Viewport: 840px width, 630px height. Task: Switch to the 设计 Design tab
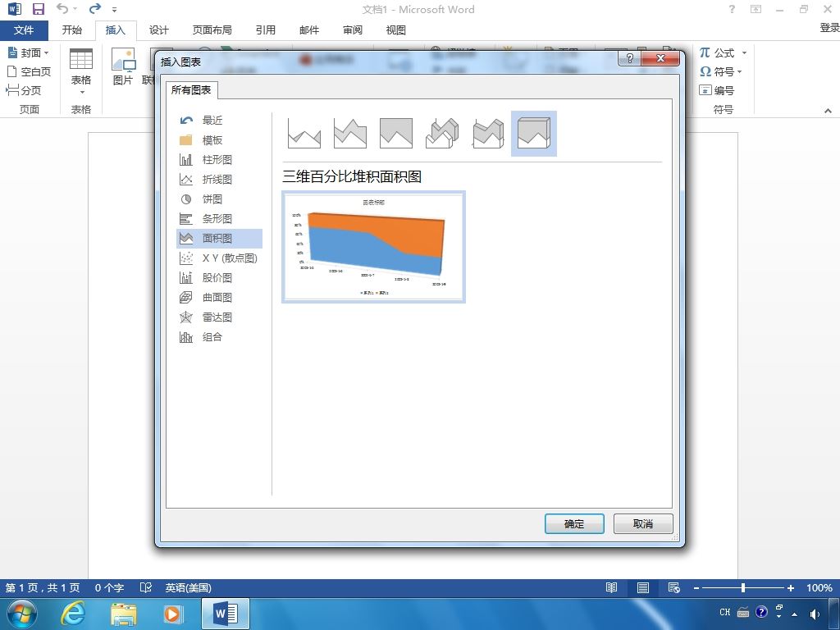point(158,30)
